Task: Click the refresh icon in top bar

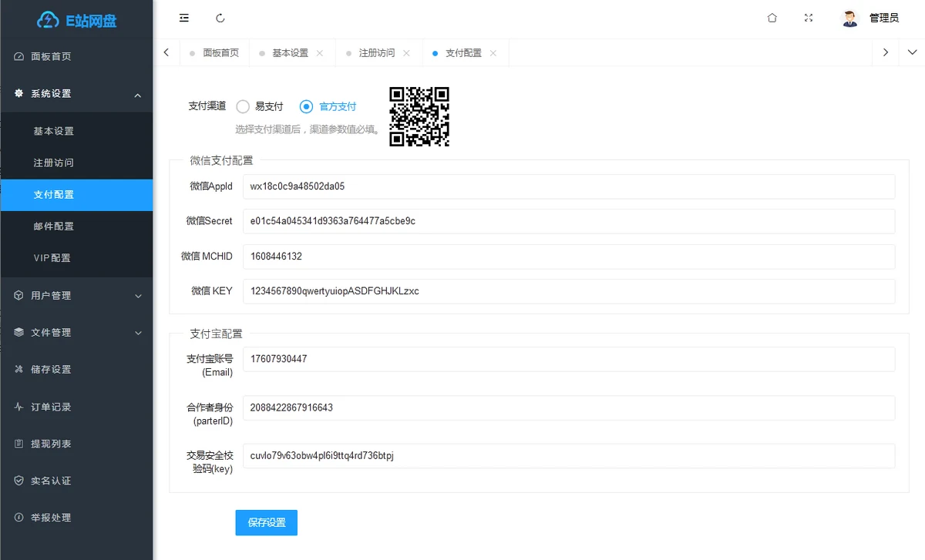Action: click(220, 18)
